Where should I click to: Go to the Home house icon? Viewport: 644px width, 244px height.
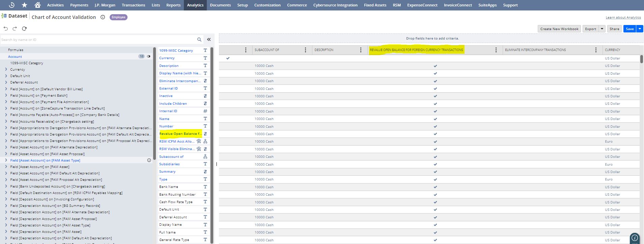tap(37, 5)
